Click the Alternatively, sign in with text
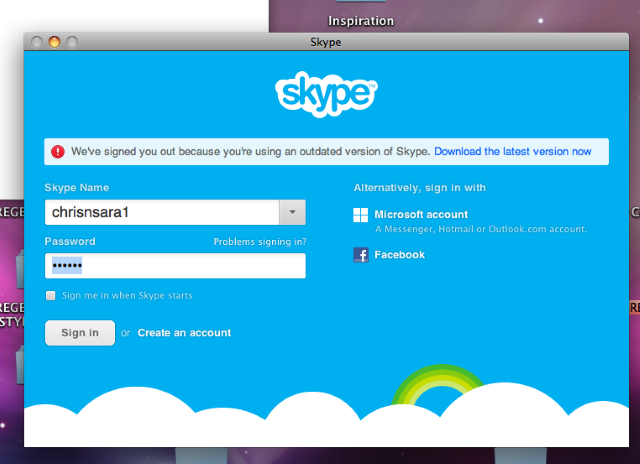This screenshot has width=640, height=464. [x=420, y=188]
